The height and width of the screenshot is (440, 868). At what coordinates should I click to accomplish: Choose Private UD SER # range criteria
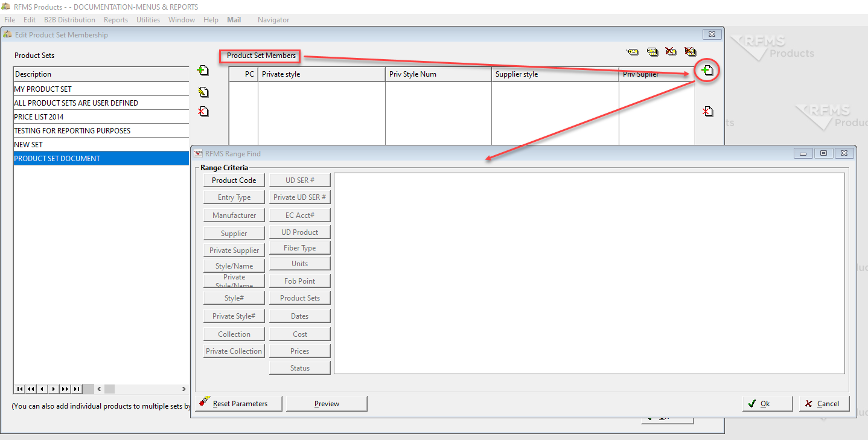[300, 197]
